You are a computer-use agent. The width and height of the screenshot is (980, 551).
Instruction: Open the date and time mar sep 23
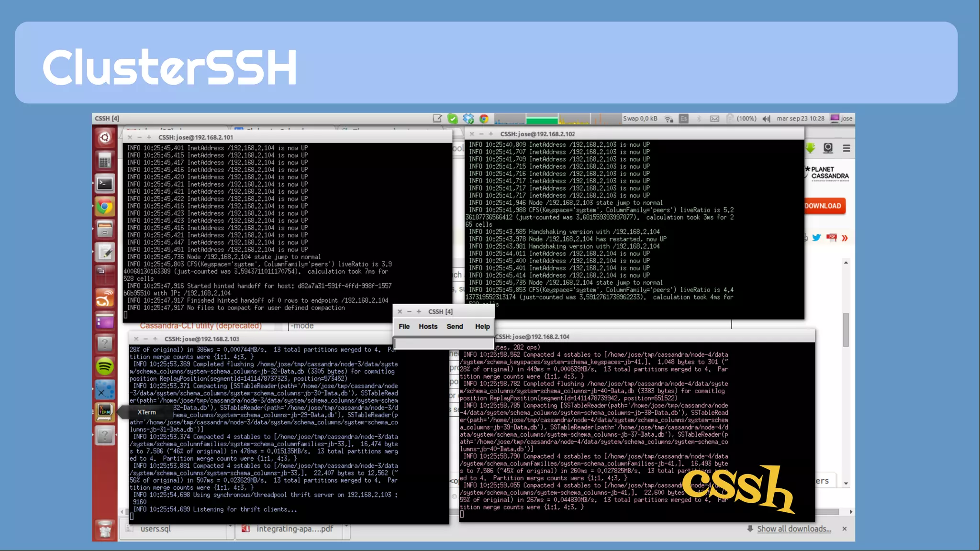click(801, 119)
